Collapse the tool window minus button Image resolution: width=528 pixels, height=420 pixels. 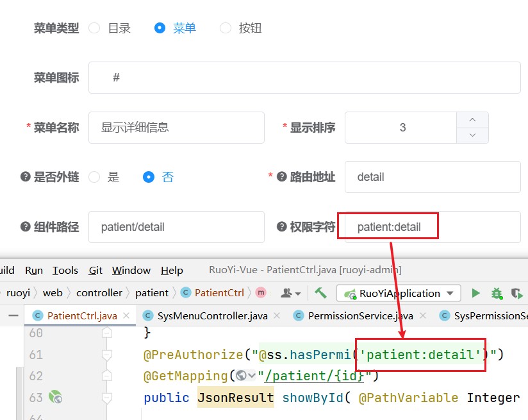13,315
